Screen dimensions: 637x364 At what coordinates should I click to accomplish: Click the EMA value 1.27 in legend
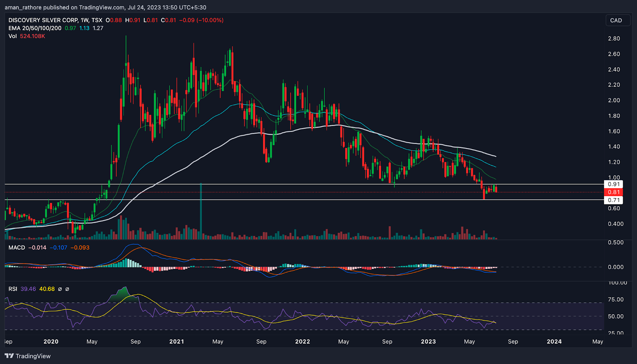tap(98, 28)
